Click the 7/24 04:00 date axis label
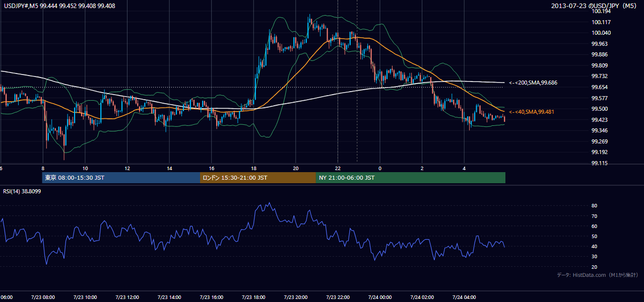The height and width of the screenshot is (302, 644). (x=464, y=297)
